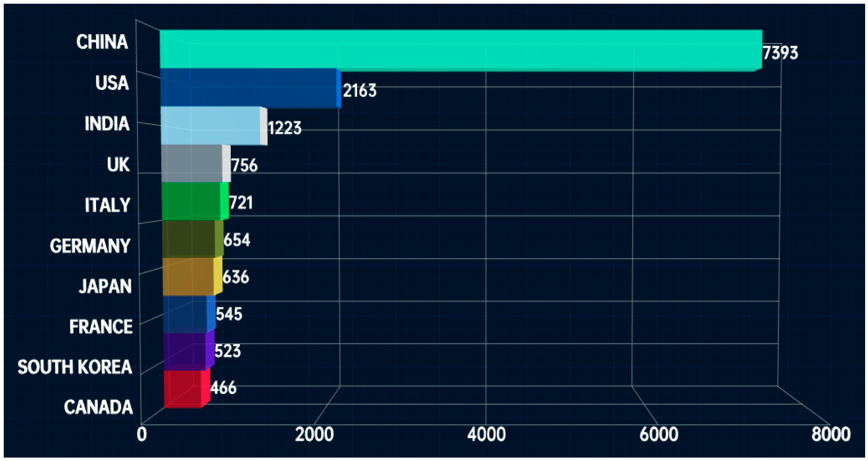Click the red CANADA bar
The image size is (868, 461).
pyautogui.click(x=183, y=389)
